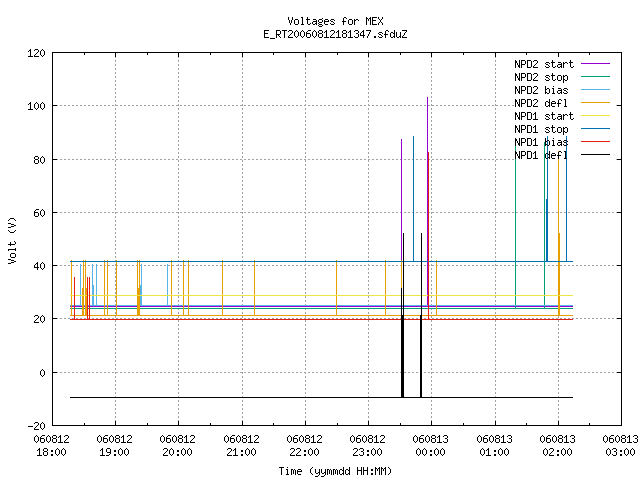Click the light blue NPD2 bias legend line
Image resolution: width=640 pixels, height=480 pixels.
pos(596,90)
